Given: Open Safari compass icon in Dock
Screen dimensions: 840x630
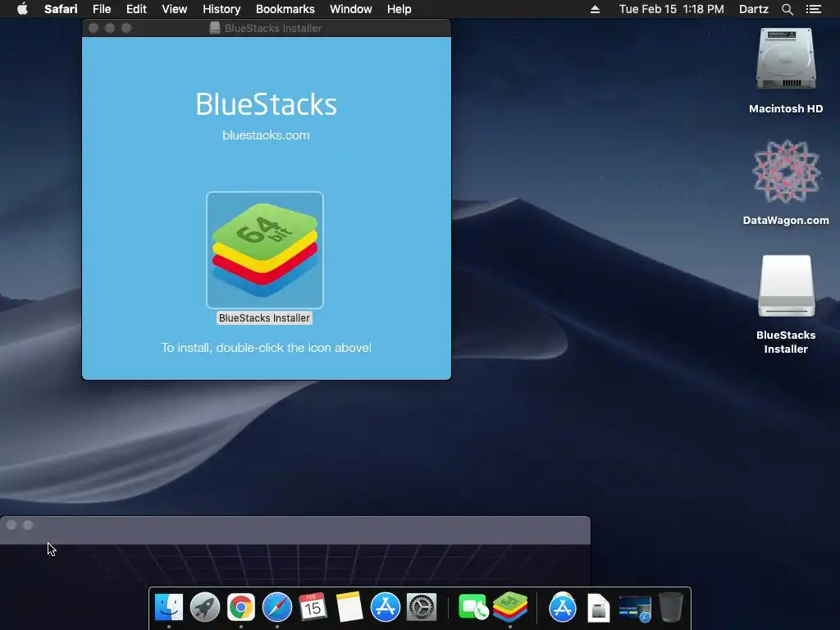Looking at the screenshot, I should point(277,608).
